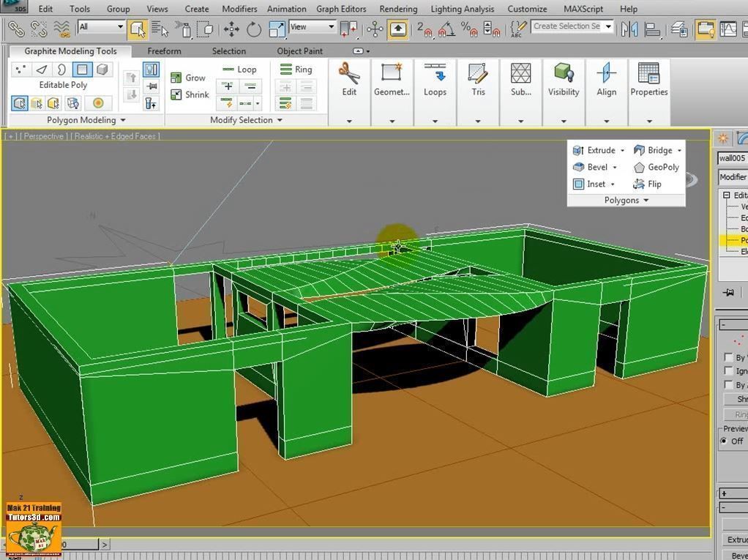This screenshot has height=560, width=748.
Task: Select the Preview Off radio button
Action: click(x=724, y=441)
